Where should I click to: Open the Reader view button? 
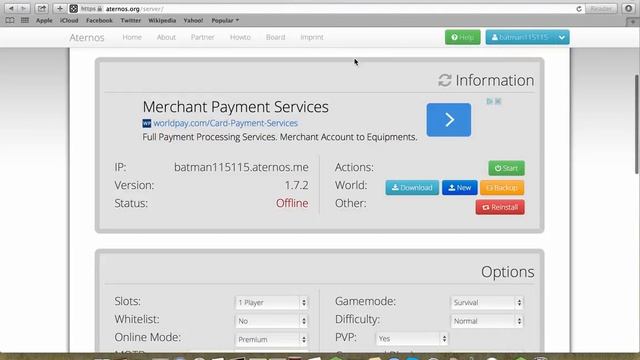click(601, 9)
